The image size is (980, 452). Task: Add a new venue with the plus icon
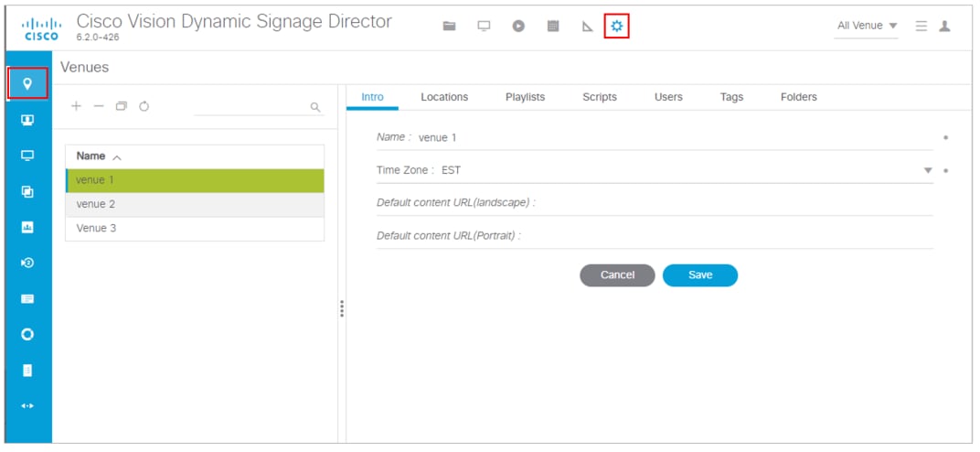76,106
